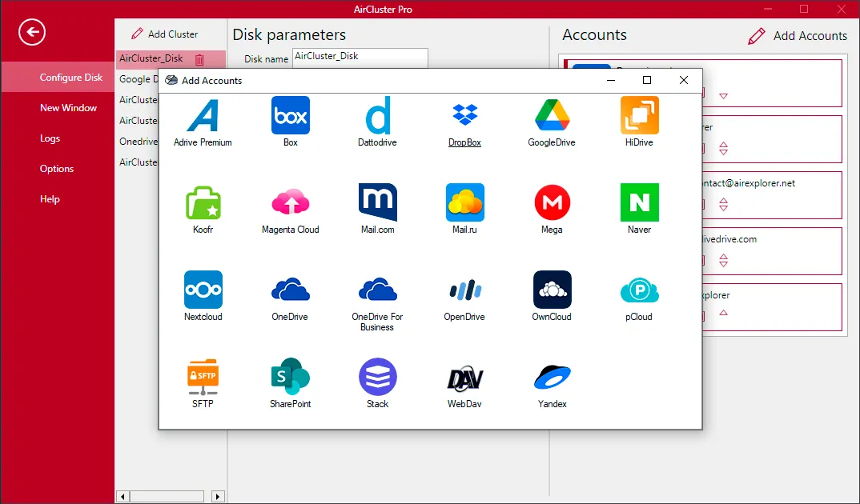Click into the Disk name field
Screen dimensions: 860x504
(360, 58)
